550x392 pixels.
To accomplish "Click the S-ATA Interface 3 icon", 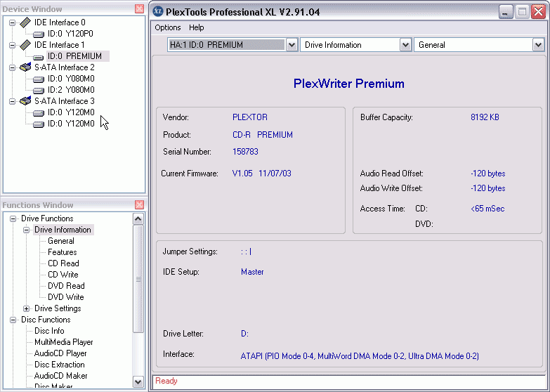I will [x=25, y=100].
